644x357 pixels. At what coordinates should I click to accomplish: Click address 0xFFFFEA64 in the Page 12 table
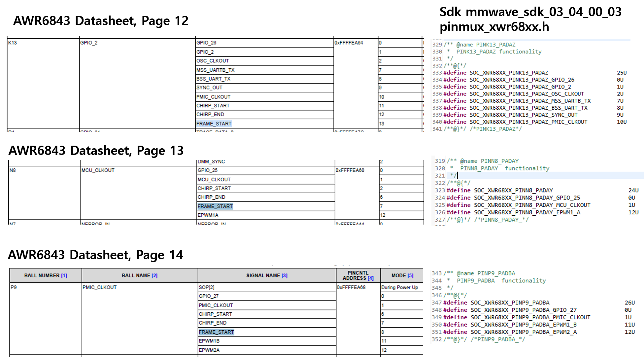click(349, 43)
